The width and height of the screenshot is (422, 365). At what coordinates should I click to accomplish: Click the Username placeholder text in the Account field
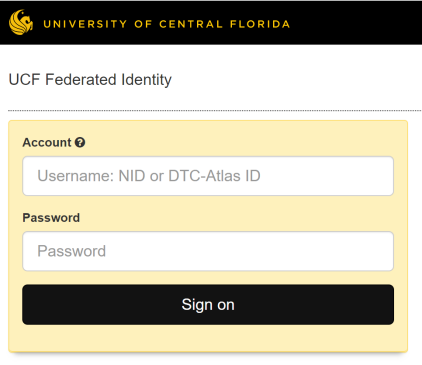(149, 176)
